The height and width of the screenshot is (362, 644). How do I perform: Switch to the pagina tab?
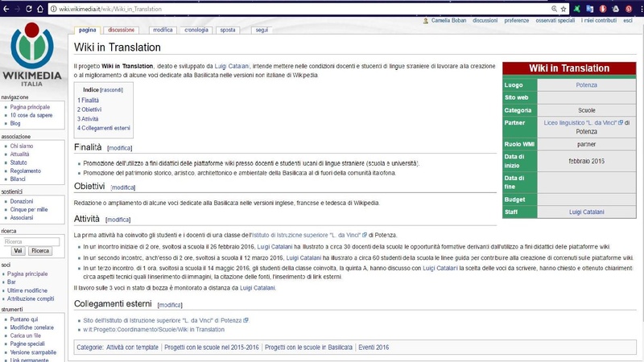click(87, 30)
